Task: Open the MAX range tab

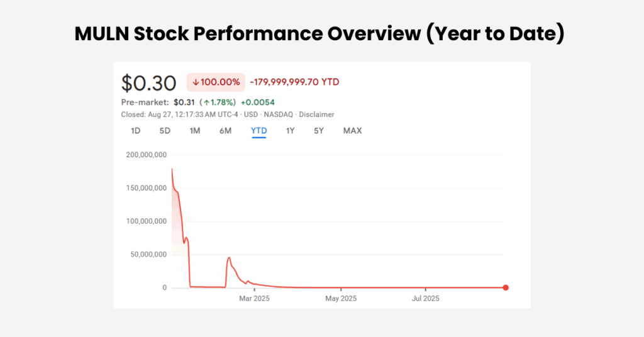Action: pos(352,131)
